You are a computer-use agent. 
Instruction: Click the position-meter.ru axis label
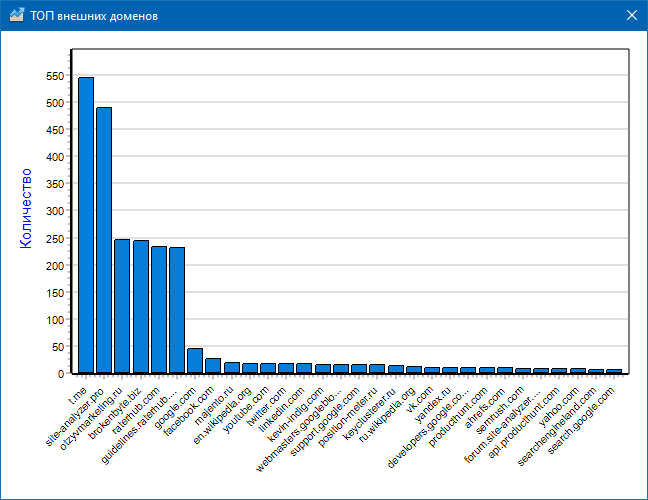tap(348, 417)
